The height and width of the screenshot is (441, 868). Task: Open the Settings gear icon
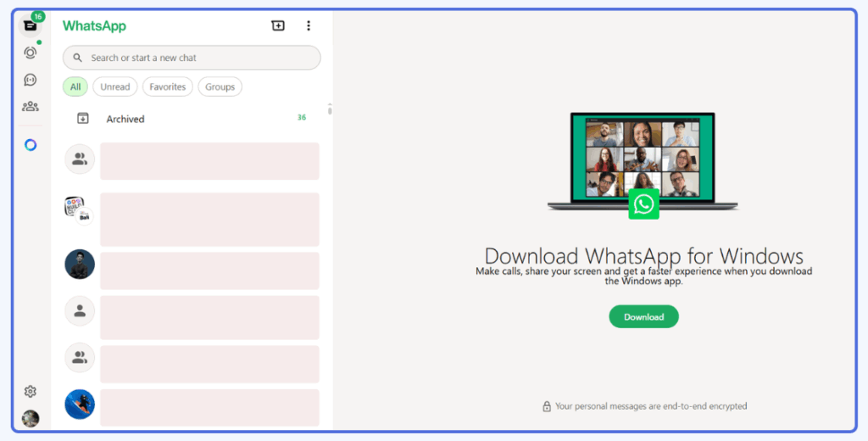coord(31,392)
